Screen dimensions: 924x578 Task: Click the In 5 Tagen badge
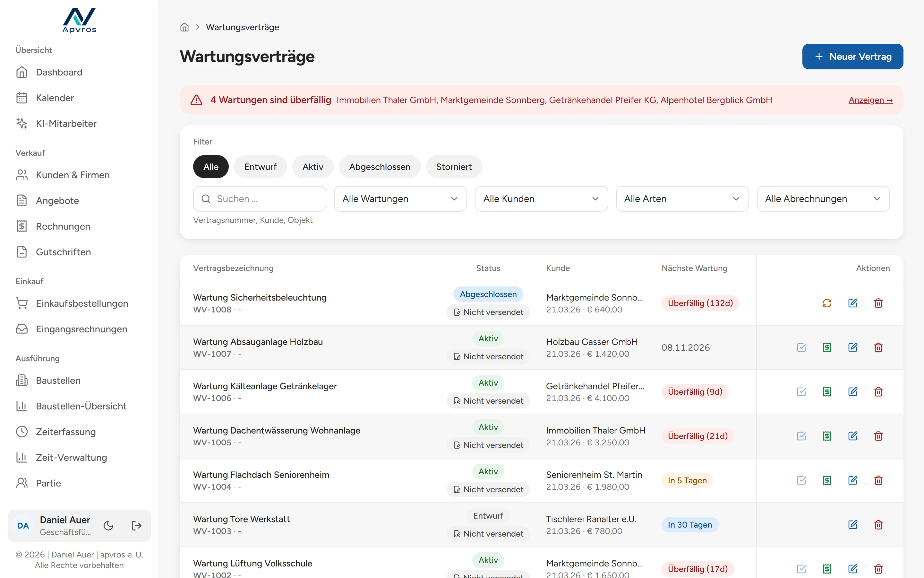687,480
